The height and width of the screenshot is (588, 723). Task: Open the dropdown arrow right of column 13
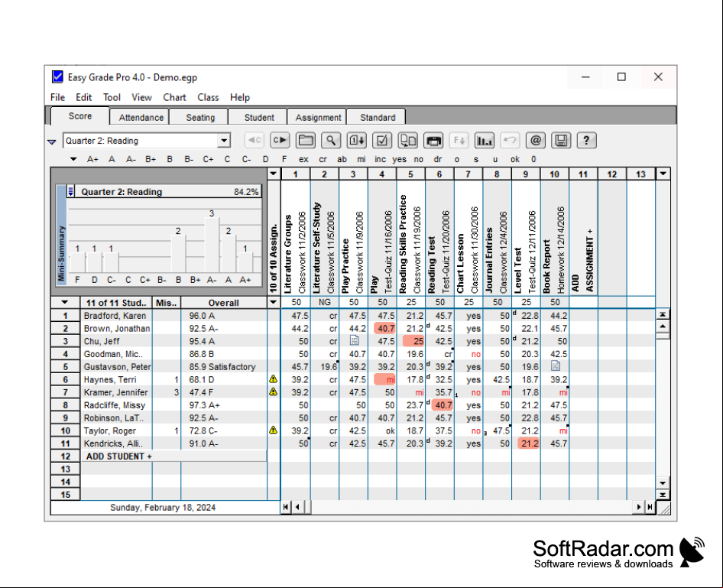tap(663, 174)
